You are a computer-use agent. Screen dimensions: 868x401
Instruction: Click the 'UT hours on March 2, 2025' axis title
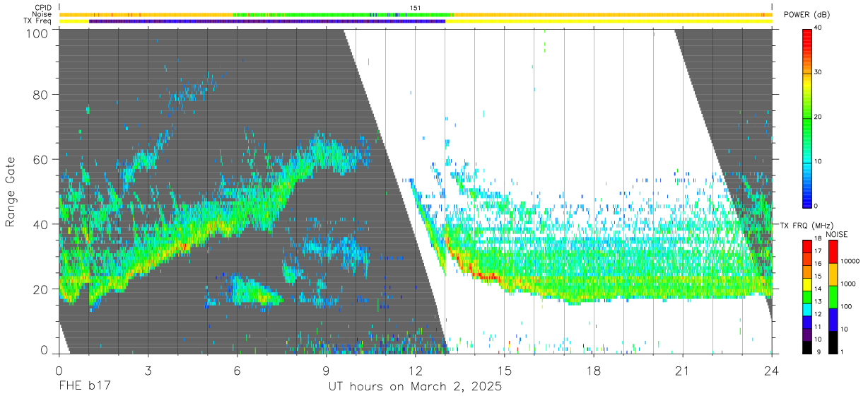[x=415, y=387]
